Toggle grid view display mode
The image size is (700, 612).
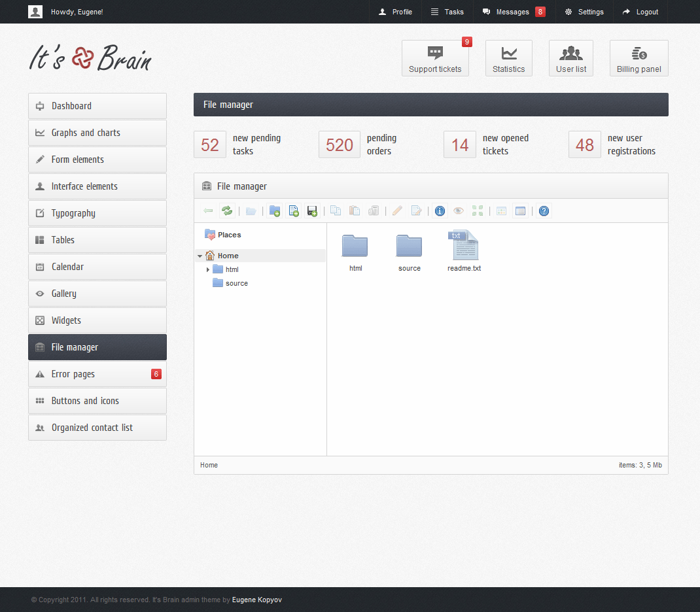point(500,211)
